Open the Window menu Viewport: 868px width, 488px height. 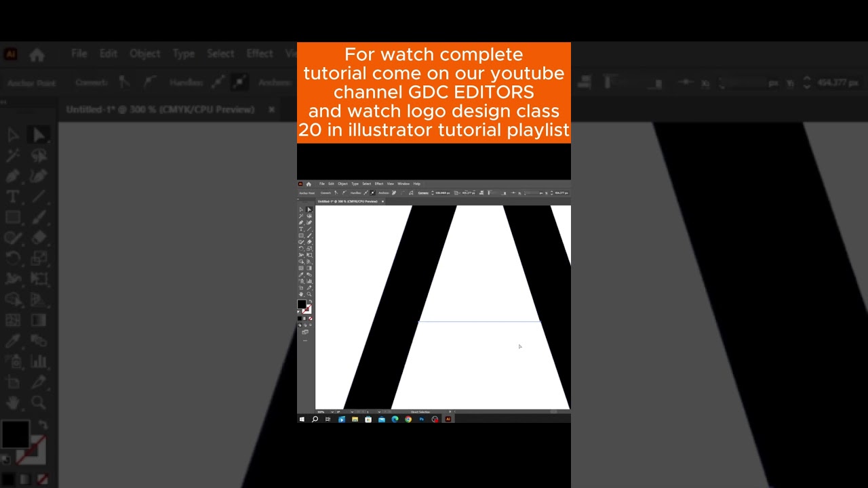pos(403,184)
